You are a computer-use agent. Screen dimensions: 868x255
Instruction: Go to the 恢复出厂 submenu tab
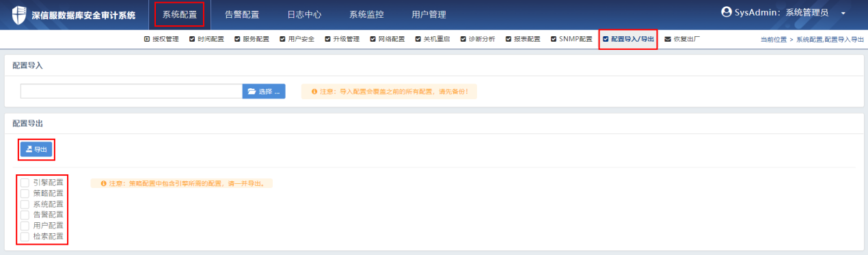coord(682,40)
